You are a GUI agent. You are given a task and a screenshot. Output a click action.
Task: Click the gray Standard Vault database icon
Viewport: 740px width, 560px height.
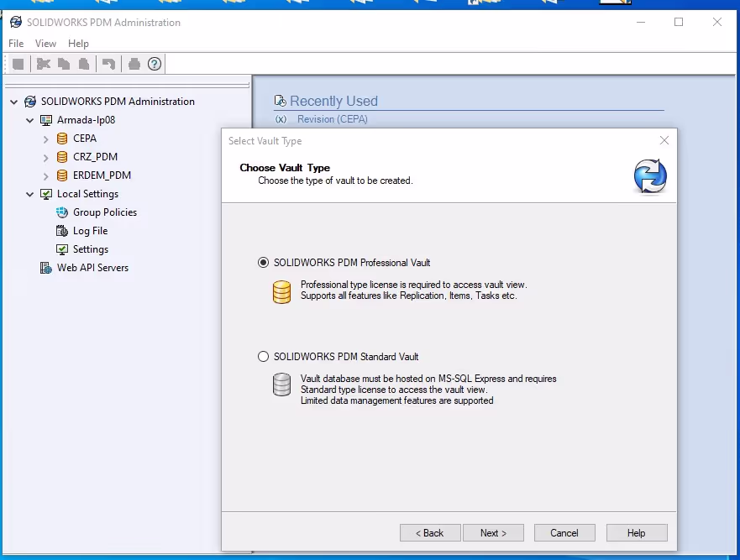point(281,385)
